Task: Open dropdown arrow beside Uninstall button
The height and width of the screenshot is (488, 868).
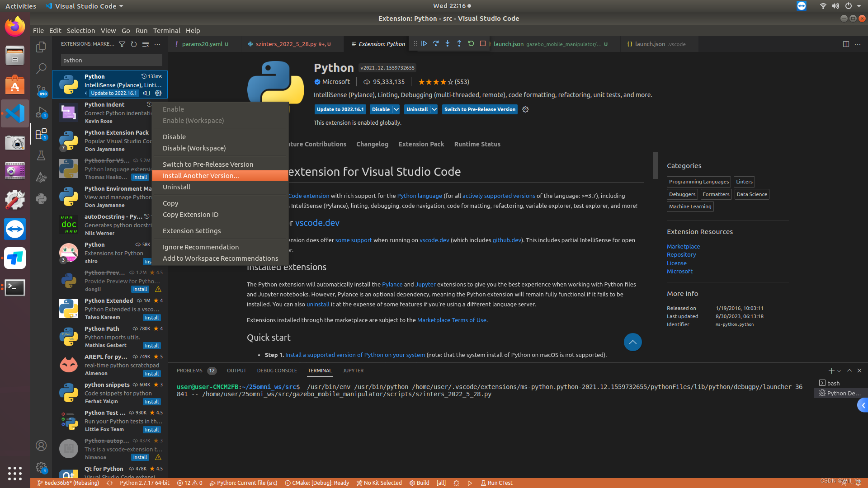Action: [x=434, y=109]
